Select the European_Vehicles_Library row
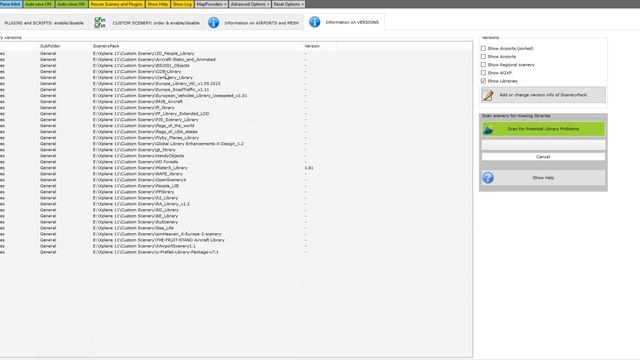The width and height of the screenshot is (640, 360). (236, 96)
